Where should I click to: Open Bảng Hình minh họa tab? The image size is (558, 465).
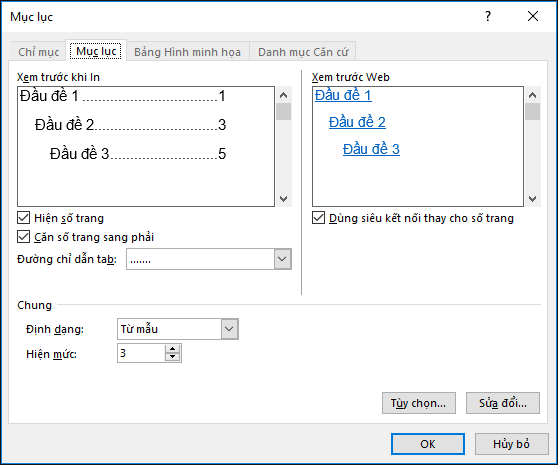point(187,52)
